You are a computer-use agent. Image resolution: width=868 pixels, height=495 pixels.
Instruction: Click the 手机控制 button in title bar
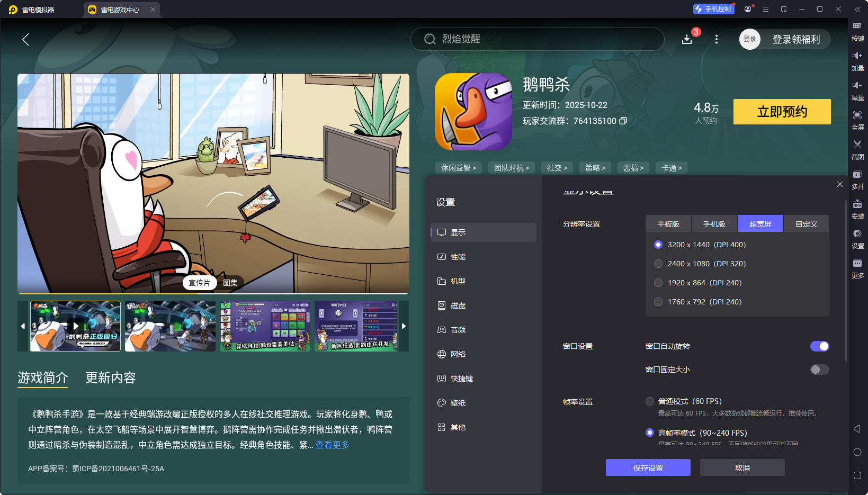coord(713,9)
